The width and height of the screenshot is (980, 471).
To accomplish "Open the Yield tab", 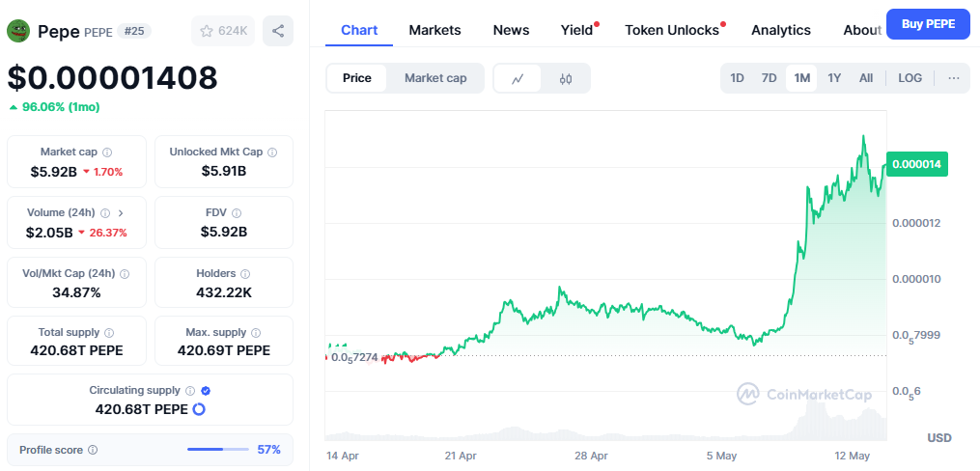I will tap(576, 30).
